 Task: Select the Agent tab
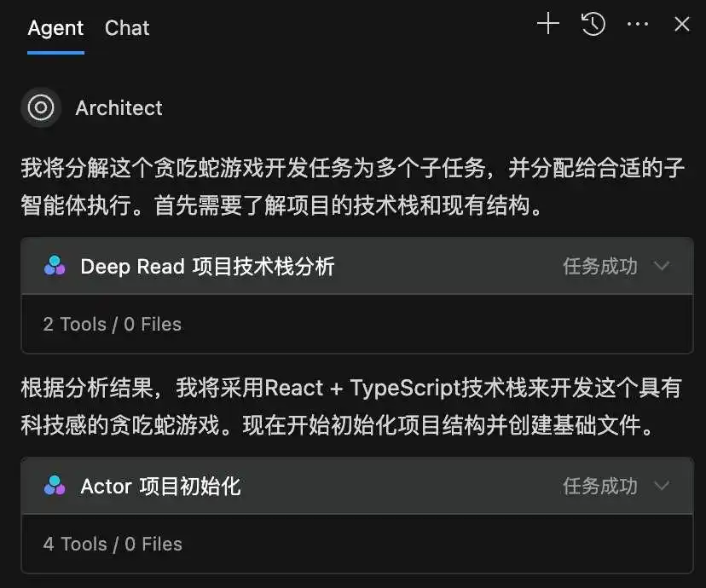(55, 28)
